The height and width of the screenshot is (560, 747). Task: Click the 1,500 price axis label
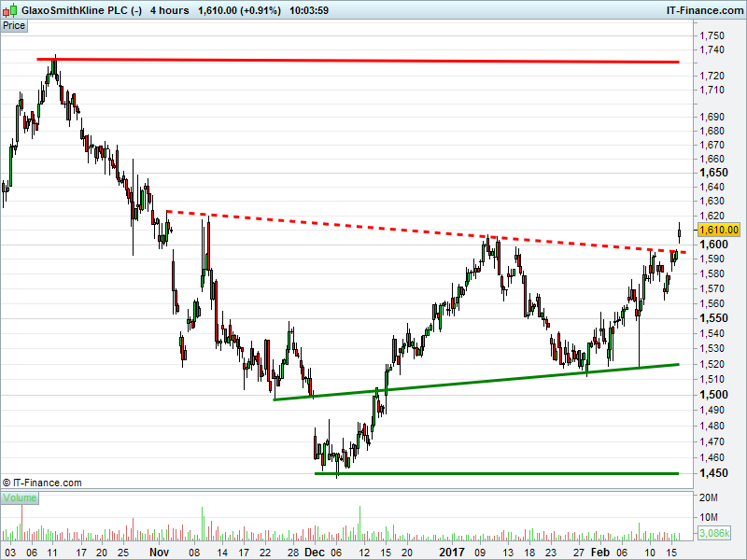[713, 395]
